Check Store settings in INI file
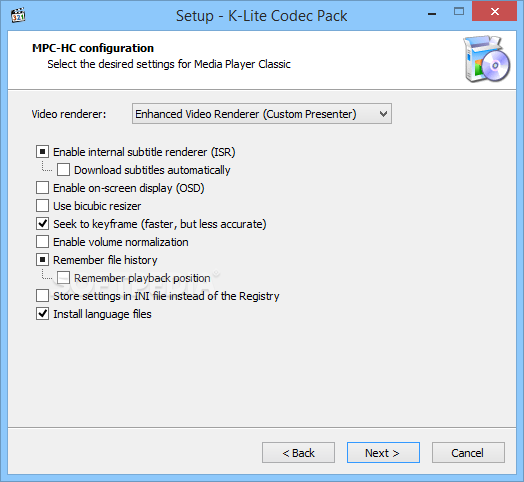524x482 pixels. (x=42, y=296)
